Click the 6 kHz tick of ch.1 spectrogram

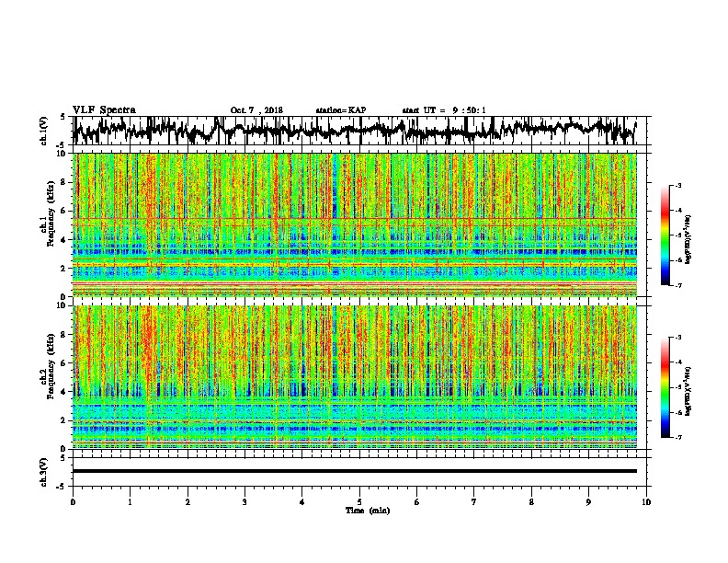coord(64,211)
